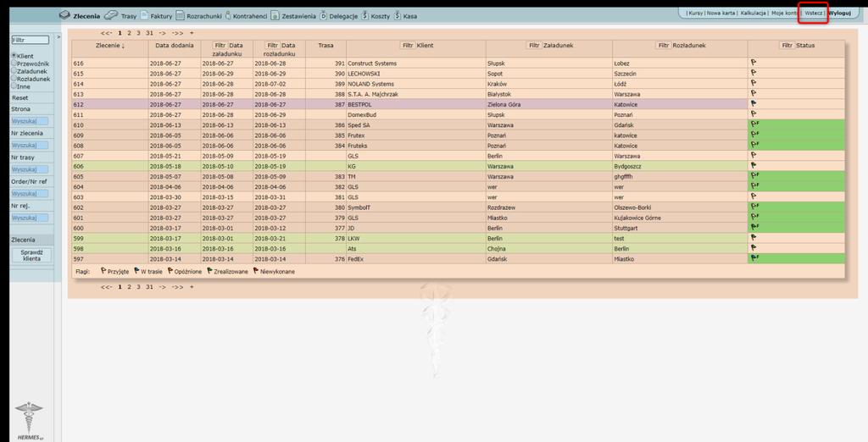This screenshot has height=442, width=868.
Task: Click the Sprawdź klienta button
Action: 31,255
